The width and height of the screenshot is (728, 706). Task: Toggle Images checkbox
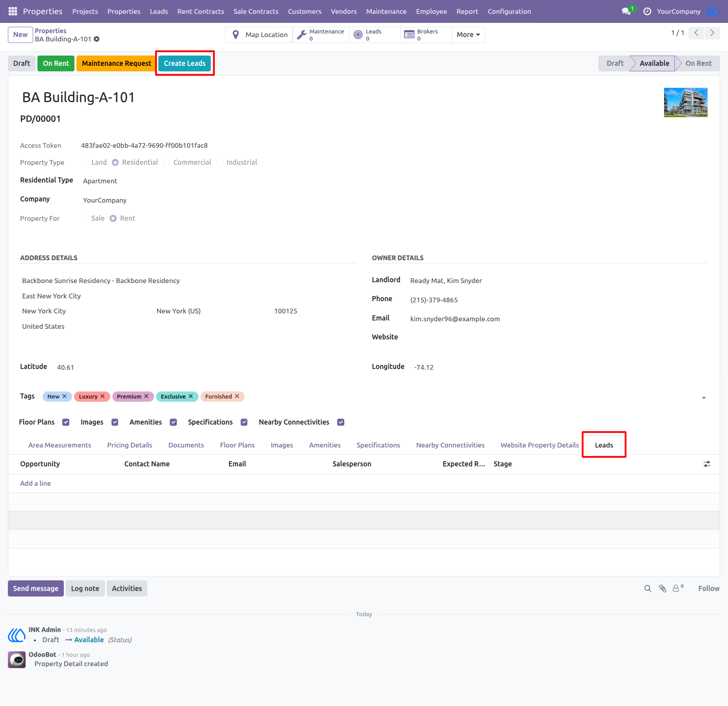[115, 423]
